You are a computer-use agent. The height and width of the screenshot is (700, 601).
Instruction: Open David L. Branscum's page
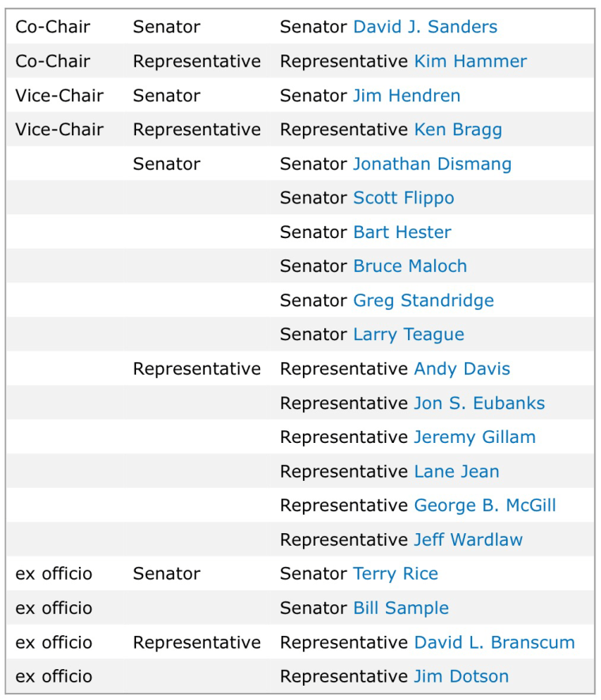[494, 642]
